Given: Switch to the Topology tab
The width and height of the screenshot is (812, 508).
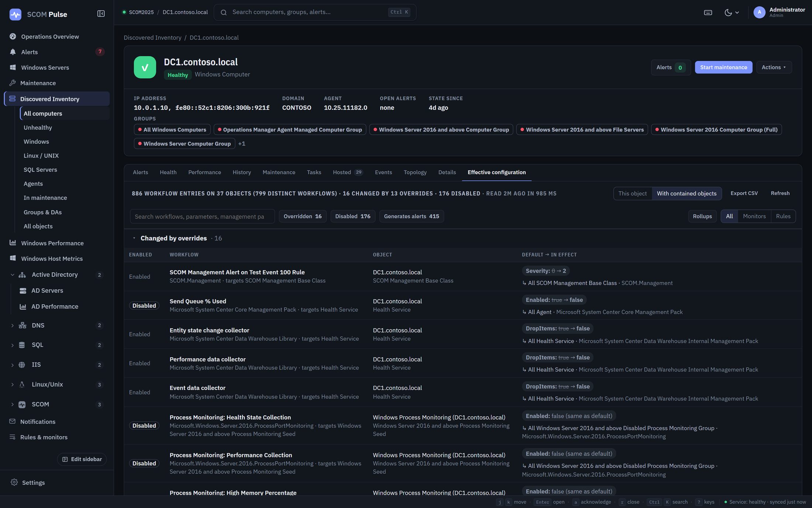Looking at the screenshot, I should tap(415, 172).
